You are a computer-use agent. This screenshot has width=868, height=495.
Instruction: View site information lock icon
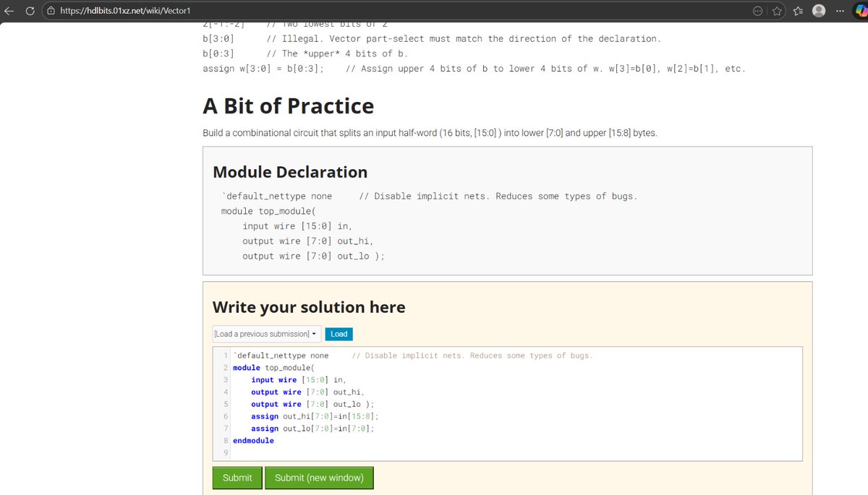tap(51, 11)
